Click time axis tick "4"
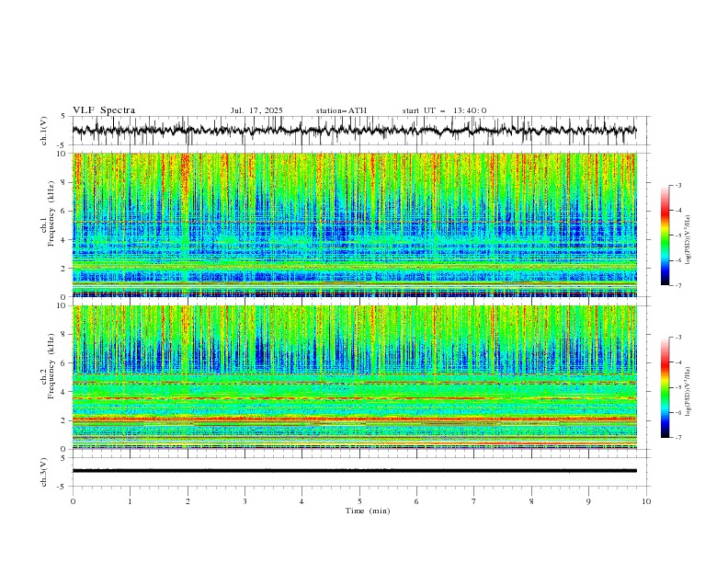Image resolution: width=728 pixels, height=563 pixels. (x=301, y=501)
